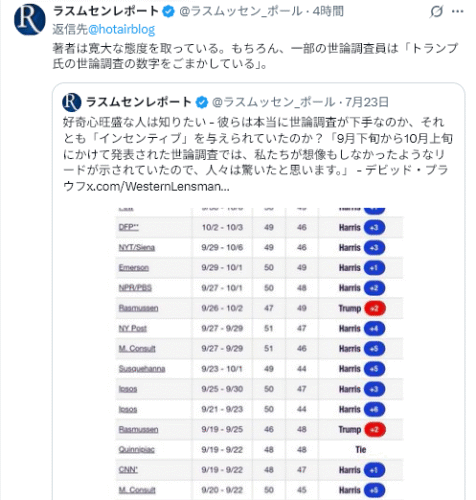
Task: Click the verified badge on main tweet
Action: pyautogui.click(x=169, y=12)
